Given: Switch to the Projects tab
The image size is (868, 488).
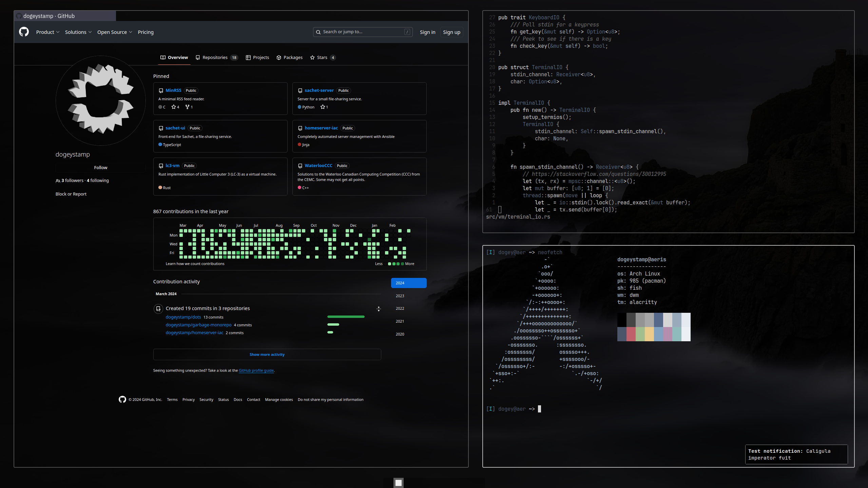Looking at the screenshot, I should pos(257,58).
